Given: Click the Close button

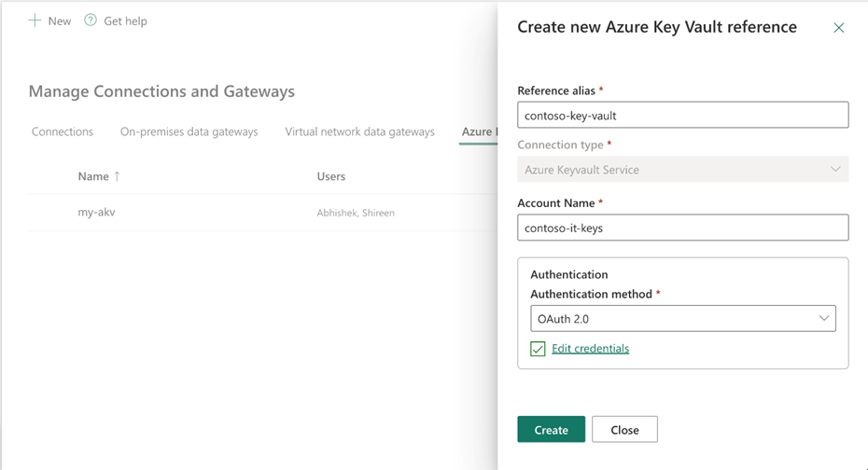Looking at the screenshot, I should tap(624, 430).
